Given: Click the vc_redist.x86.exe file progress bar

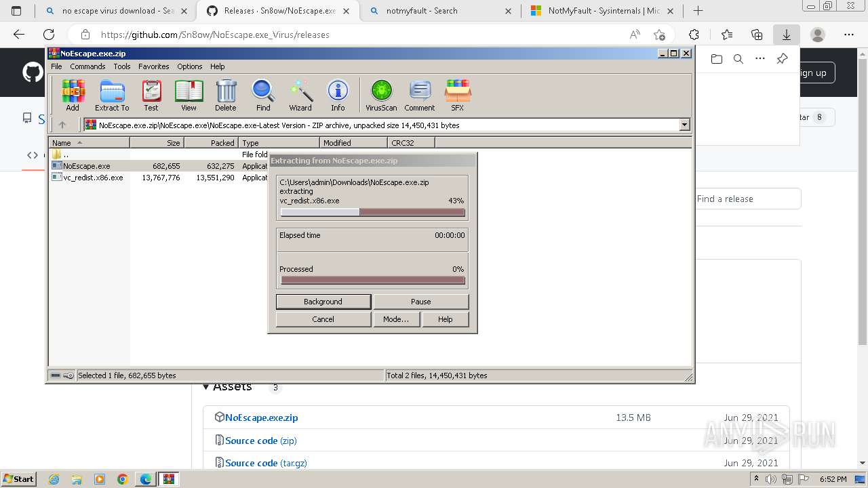Looking at the screenshot, I should tap(373, 212).
